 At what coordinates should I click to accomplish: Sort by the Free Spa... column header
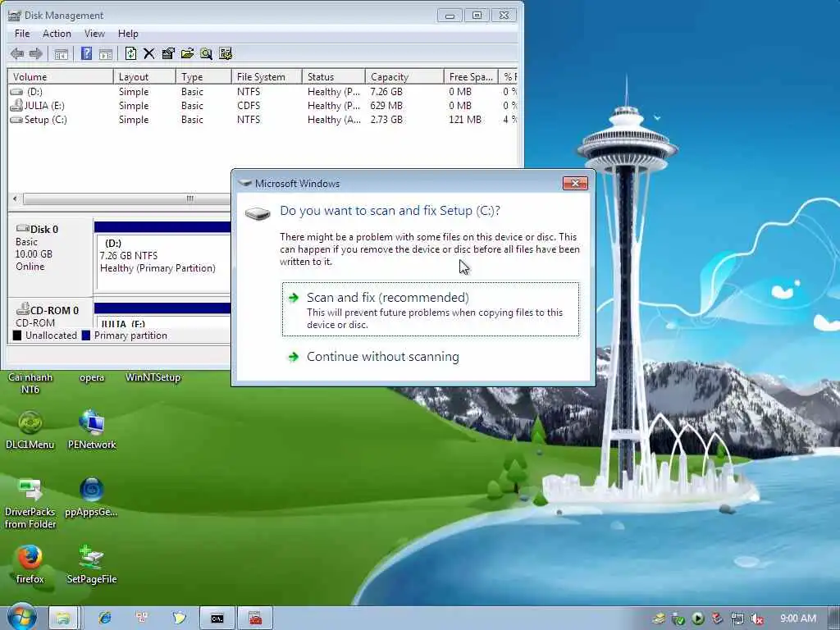click(471, 76)
